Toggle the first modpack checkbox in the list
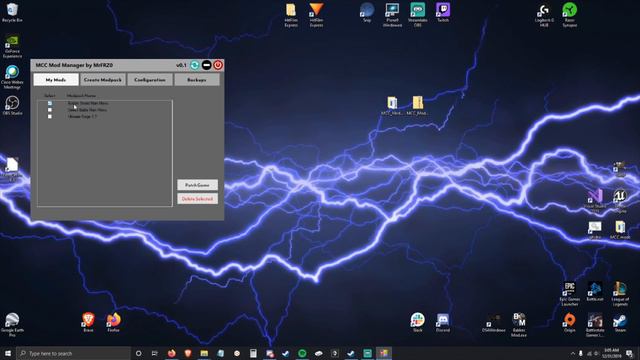640x360 pixels. coord(50,103)
